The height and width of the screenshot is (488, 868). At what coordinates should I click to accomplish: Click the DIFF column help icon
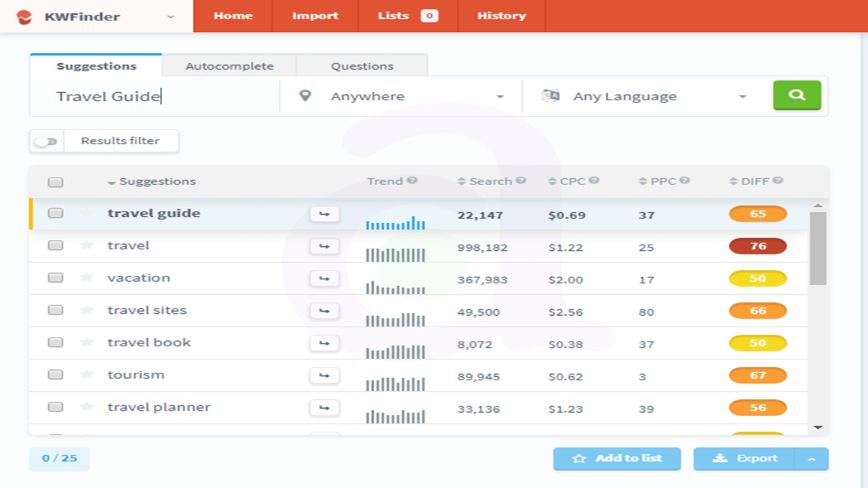(x=778, y=181)
